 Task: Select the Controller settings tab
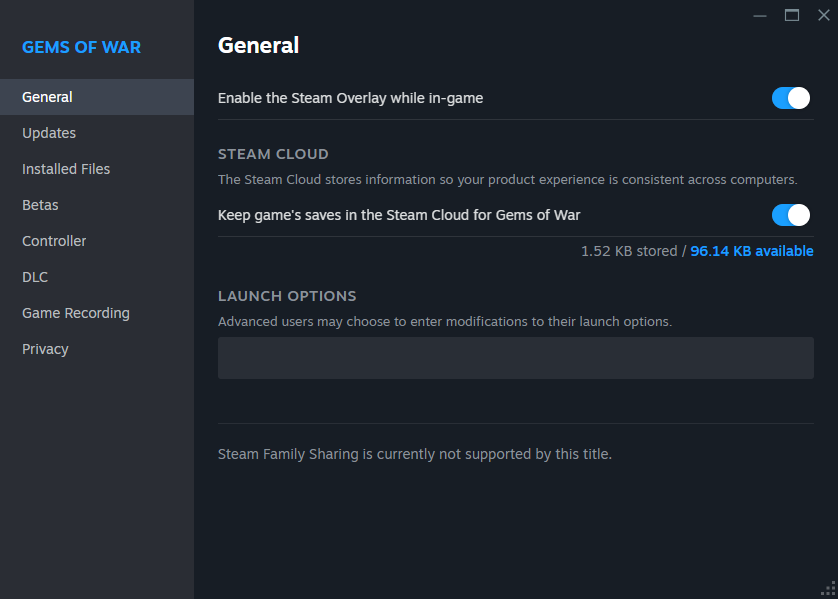(97, 241)
